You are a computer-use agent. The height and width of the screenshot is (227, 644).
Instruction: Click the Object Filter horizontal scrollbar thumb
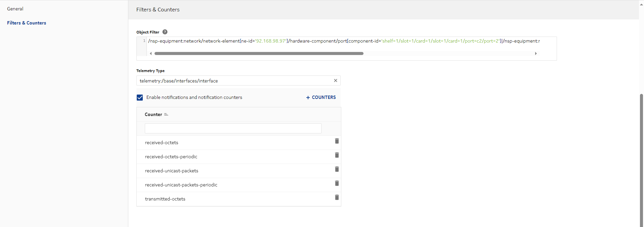(x=259, y=54)
